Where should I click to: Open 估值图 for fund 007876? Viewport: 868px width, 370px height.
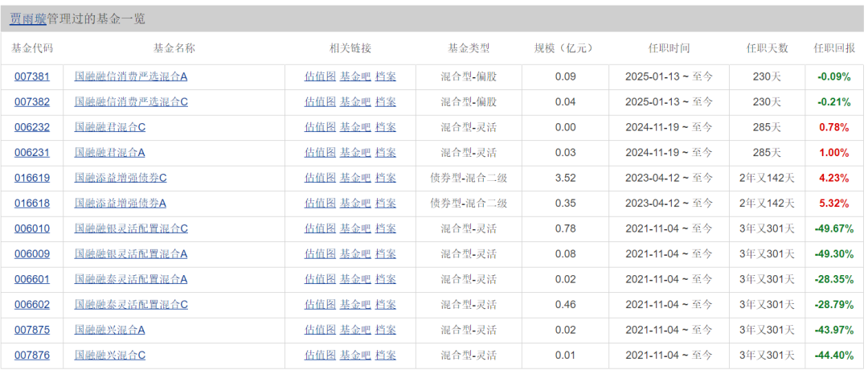tap(320, 355)
